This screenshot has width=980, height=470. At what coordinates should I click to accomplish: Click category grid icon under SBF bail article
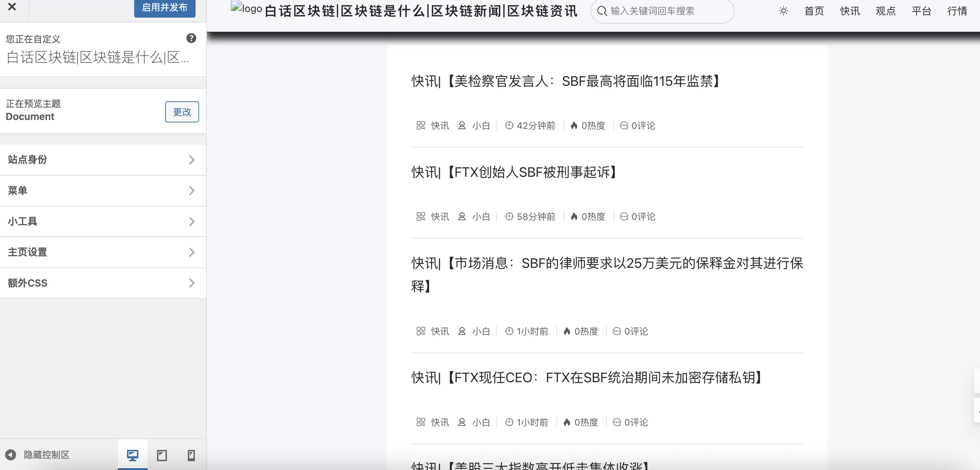click(x=421, y=331)
